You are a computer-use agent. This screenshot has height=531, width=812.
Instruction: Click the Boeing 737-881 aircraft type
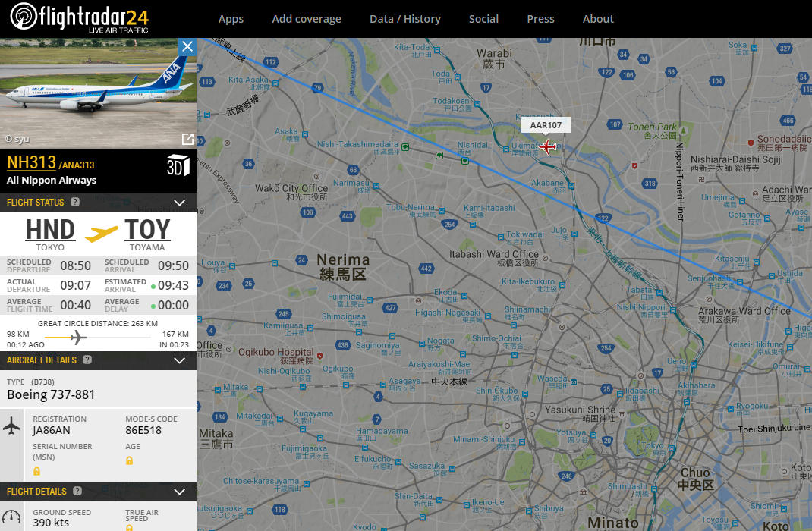click(x=51, y=395)
